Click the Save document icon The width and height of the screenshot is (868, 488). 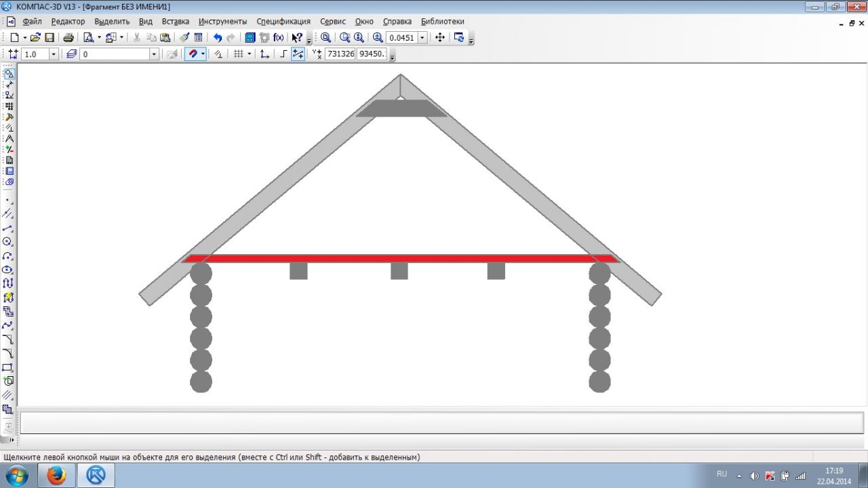[50, 38]
